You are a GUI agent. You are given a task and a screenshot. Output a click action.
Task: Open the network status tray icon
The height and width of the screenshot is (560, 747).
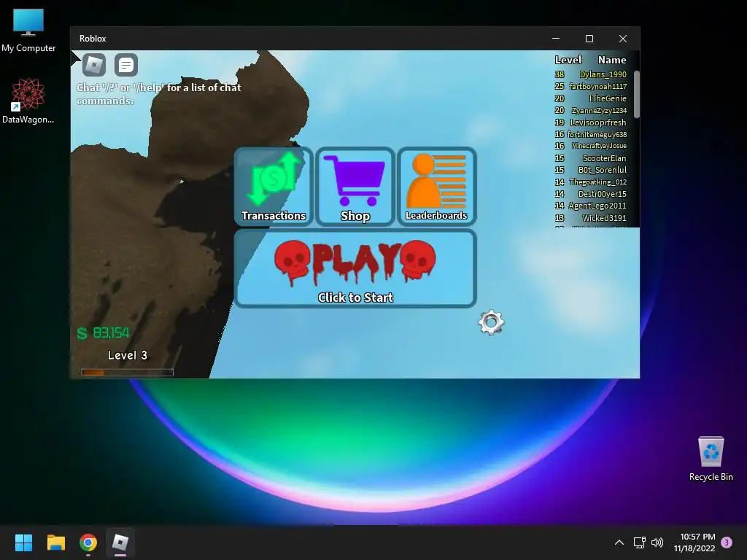639,542
